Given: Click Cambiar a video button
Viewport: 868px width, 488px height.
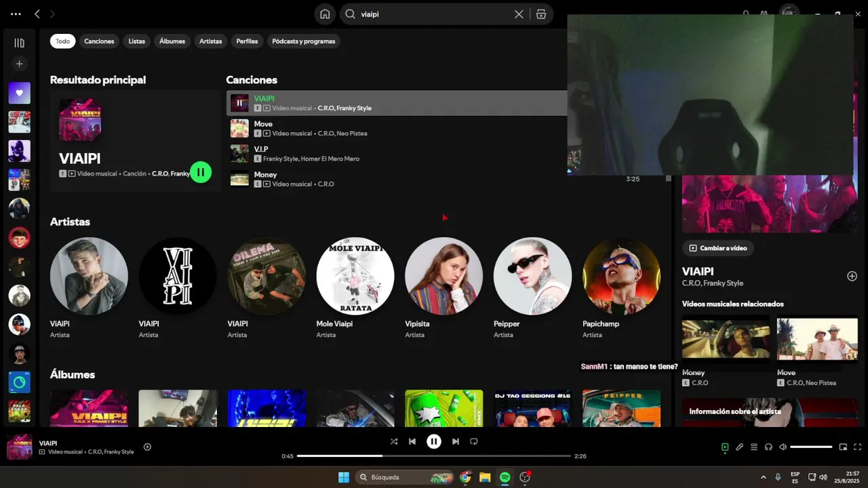Looking at the screenshot, I should (717, 248).
